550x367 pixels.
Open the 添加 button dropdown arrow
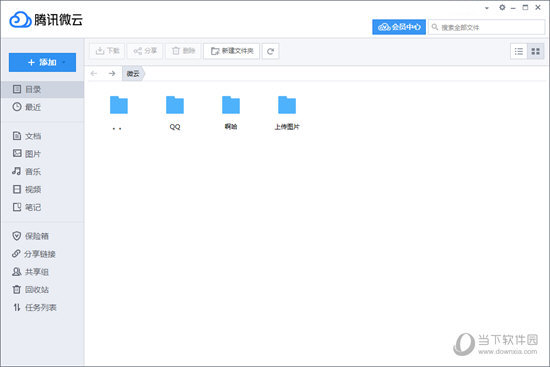pos(64,62)
